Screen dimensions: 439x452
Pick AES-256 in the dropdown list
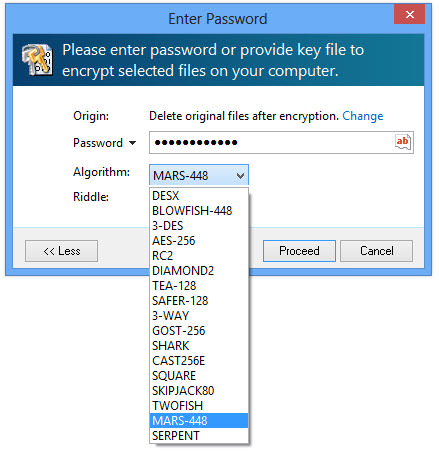click(x=199, y=241)
